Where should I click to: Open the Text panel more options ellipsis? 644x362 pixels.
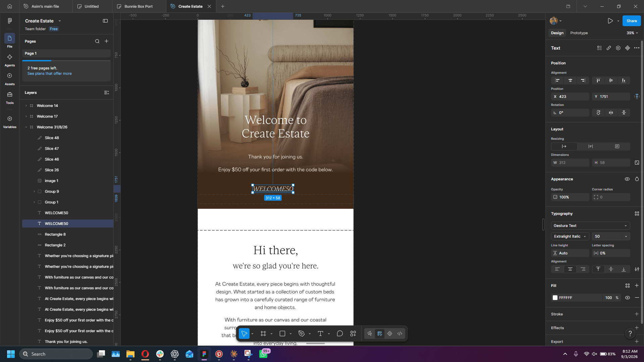tap(637, 48)
